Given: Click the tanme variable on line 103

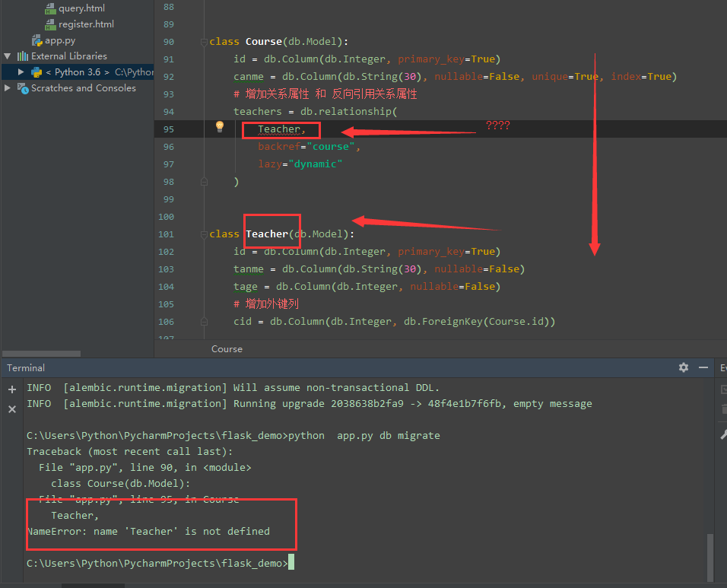Looking at the screenshot, I should pos(249,269).
